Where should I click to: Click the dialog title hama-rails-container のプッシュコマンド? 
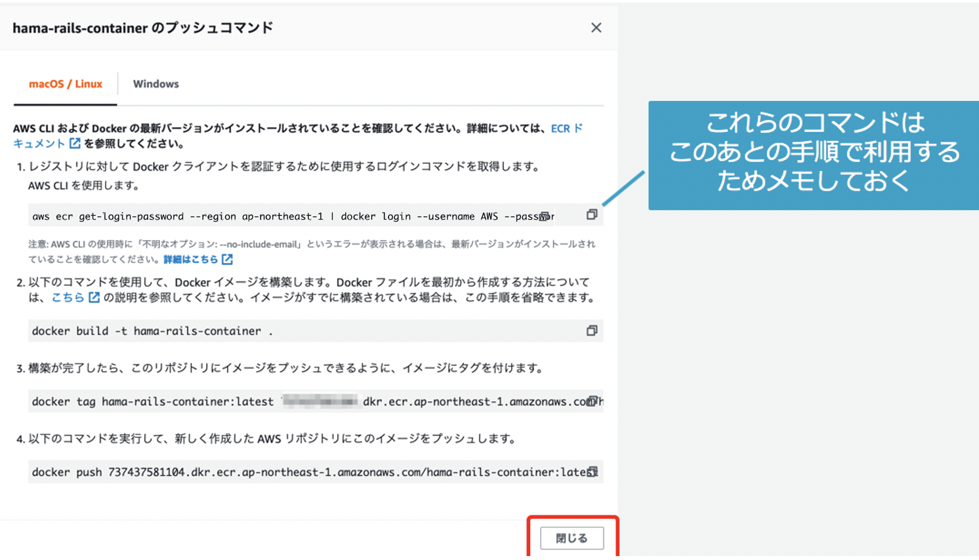[142, 28]
